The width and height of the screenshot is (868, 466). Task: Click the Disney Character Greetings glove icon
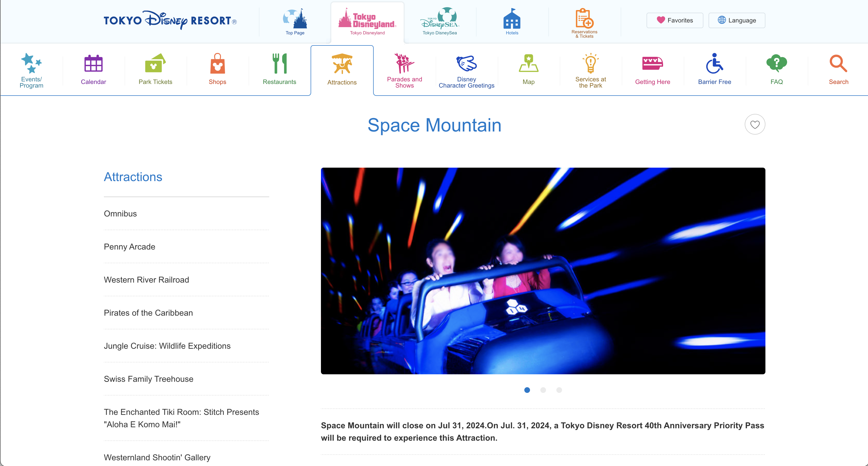[466, 63]
